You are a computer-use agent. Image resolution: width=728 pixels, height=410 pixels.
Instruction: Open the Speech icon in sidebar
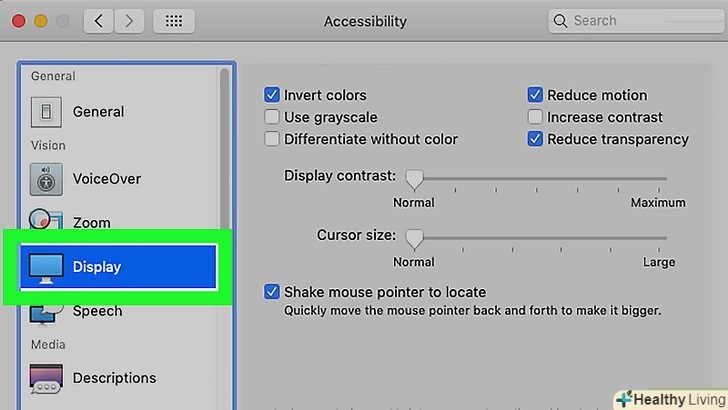(46, 313)
